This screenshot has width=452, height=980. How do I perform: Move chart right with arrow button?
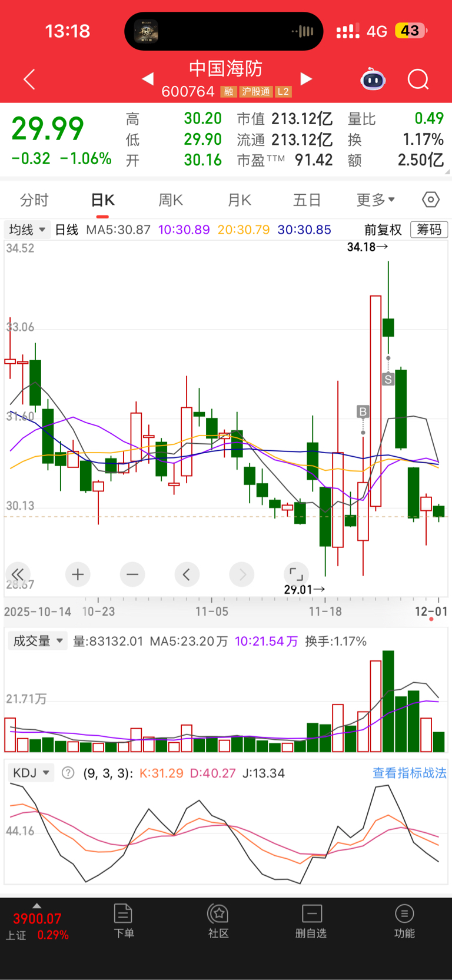[x=242, y=574]
